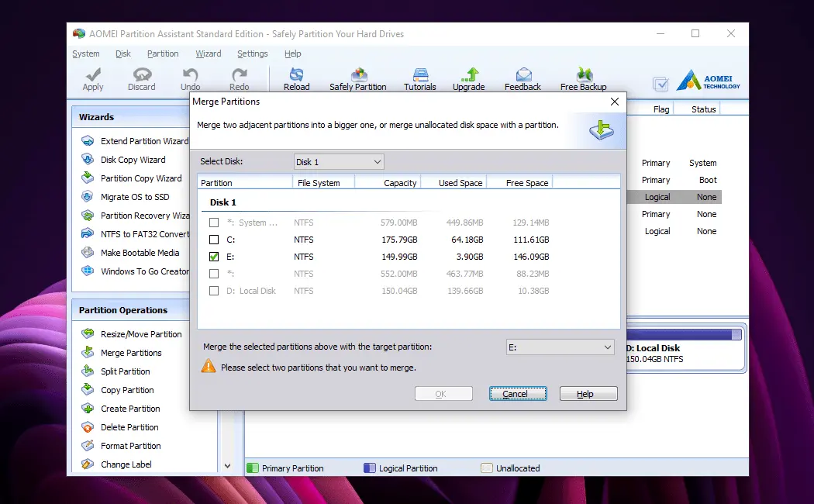This screenshot has height=504, width=814.
Task: Click the Upgrade arrow icon
Action: [x=469, y=74]
